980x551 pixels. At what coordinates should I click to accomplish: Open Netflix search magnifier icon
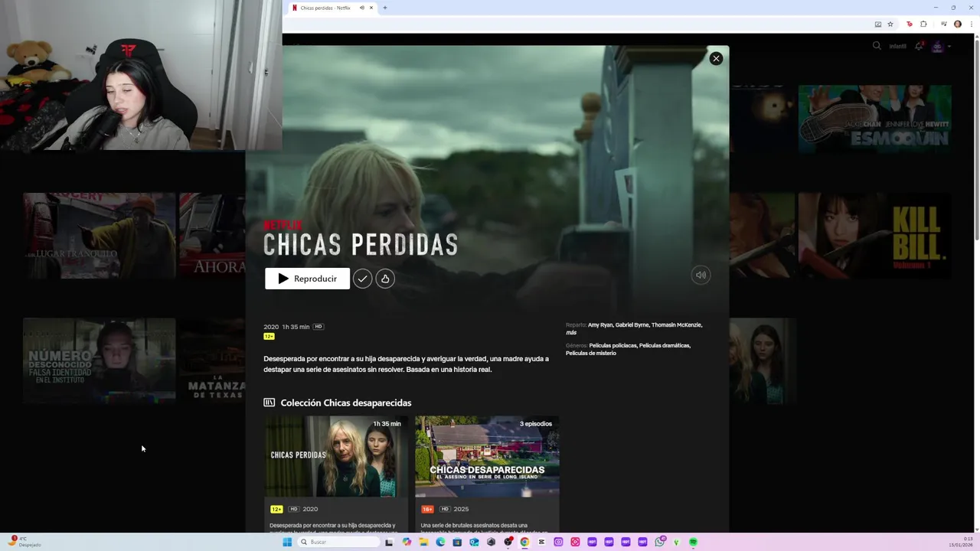tap(877, 46)
